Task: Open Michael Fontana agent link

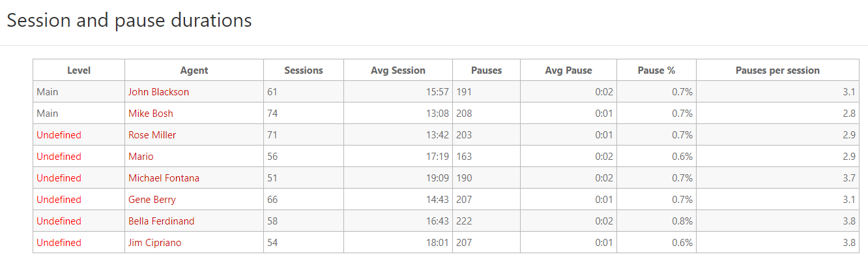Action: coord(164,178)
